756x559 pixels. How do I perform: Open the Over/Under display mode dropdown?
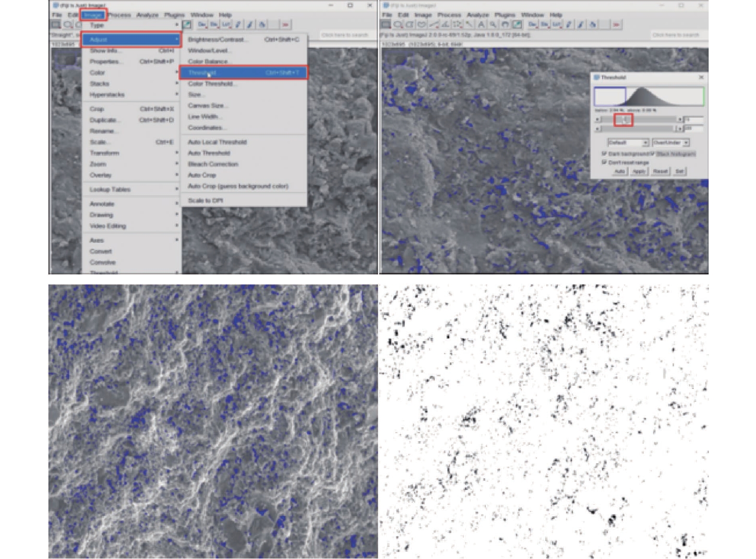tap(671, 143)
